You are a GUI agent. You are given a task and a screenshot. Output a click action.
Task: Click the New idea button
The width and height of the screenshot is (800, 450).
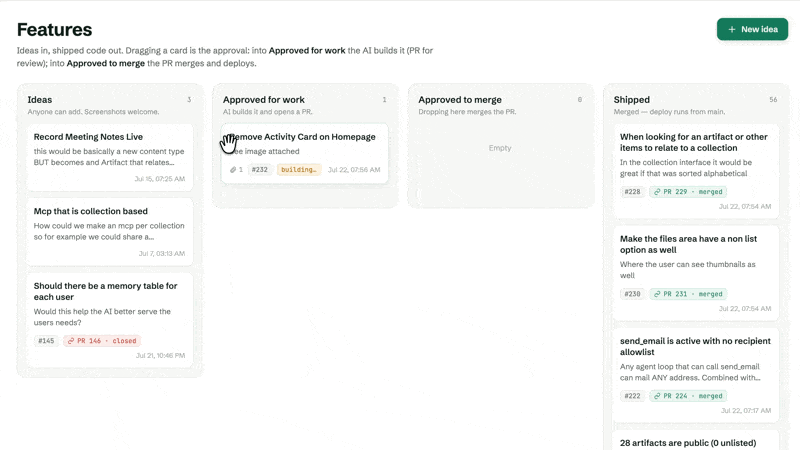[752, 29]
